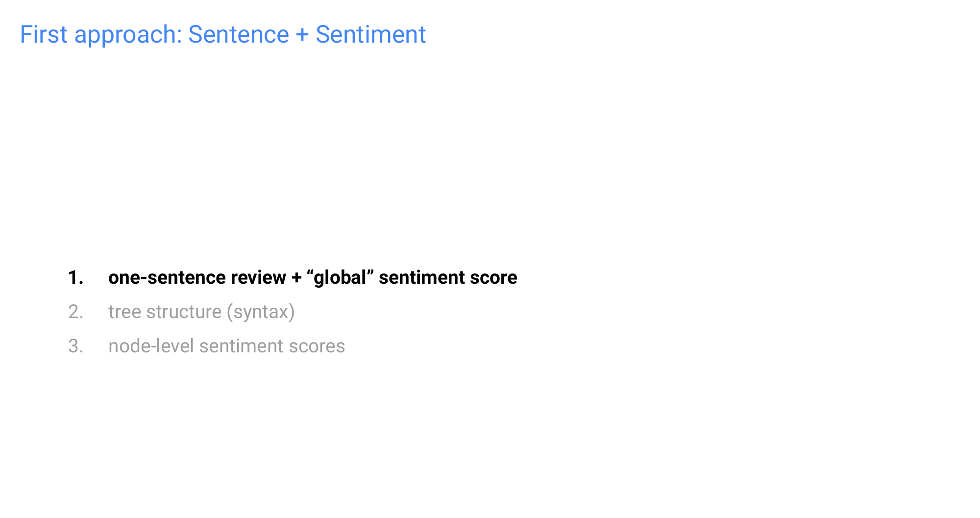
Task: Select the quoted word "global"
Action: [x=340, y=278]
